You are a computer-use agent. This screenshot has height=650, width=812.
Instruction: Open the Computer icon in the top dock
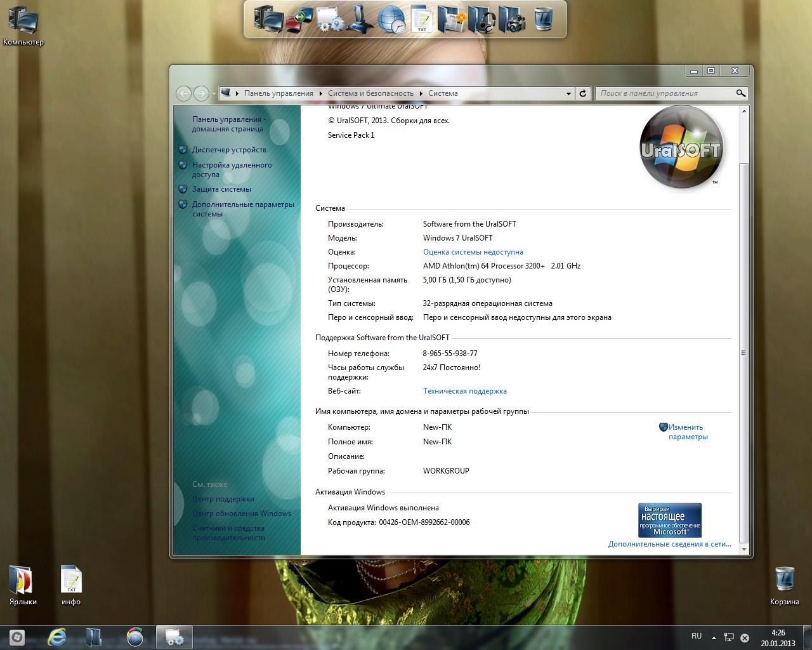click(268, 19)
